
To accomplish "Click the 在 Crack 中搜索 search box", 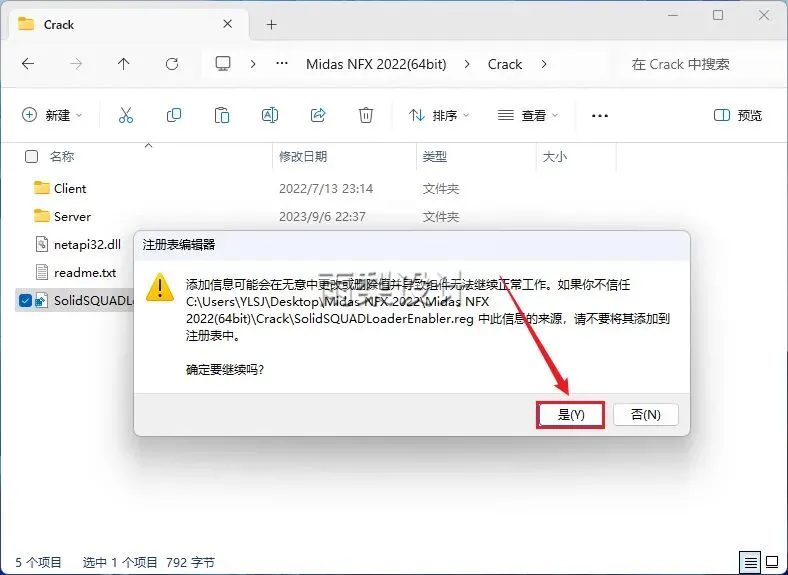I will 699,64.
